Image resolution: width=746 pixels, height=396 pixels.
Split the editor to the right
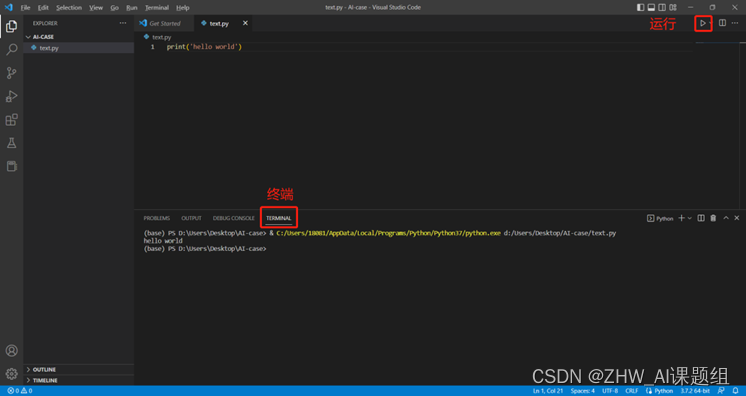[722, 23]
